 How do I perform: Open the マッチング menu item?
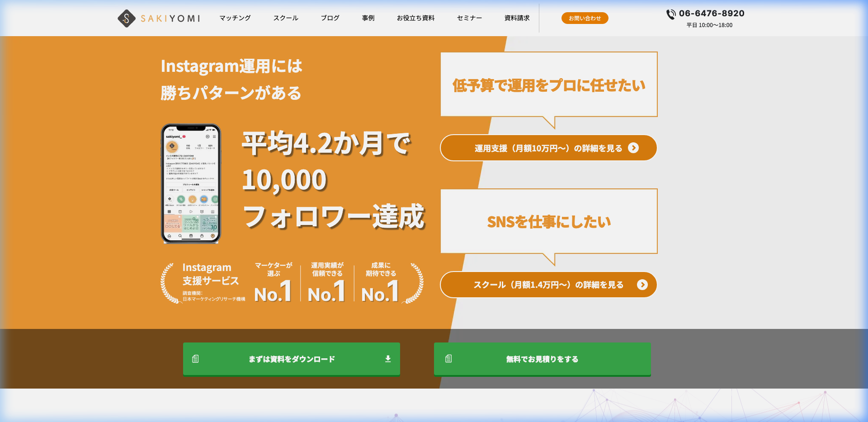pyautogui.click(x=235, y=18)
